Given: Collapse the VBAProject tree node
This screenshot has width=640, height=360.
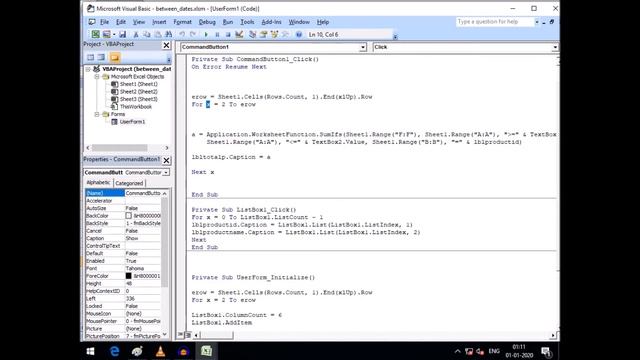Looking at the screenshot, I should (88, 69).
